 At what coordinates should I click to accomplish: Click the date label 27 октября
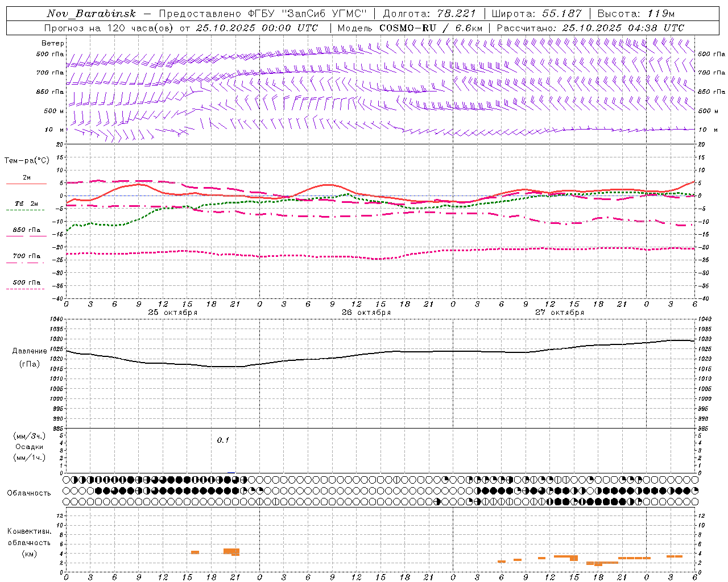tap(560, 313)
